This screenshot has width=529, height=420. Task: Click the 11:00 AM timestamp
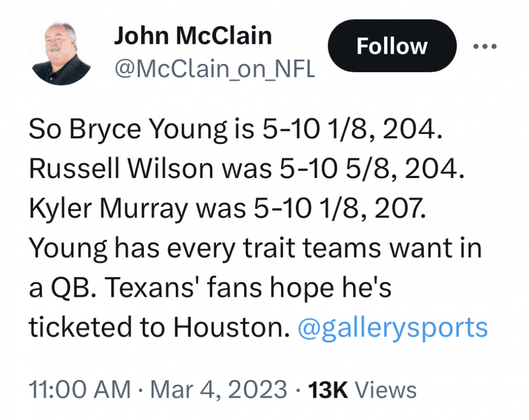[79, 390]
